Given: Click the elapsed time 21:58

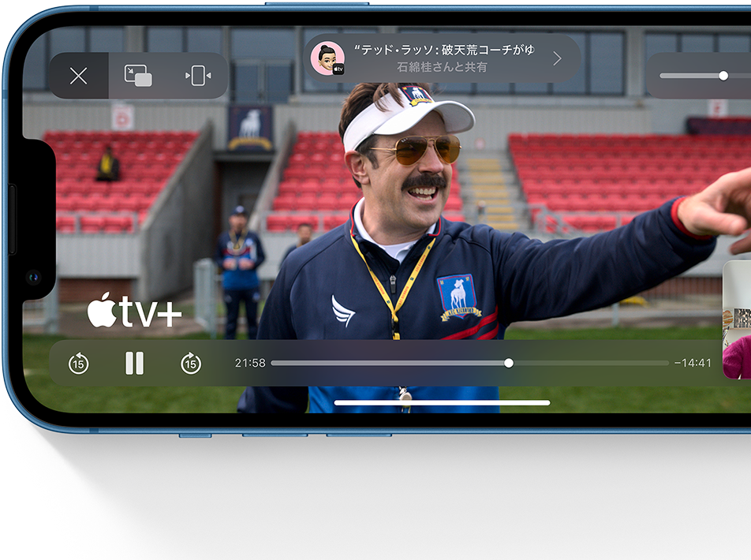Looking at the screenshot, I should pyautogui.click(x=250, y=363).
